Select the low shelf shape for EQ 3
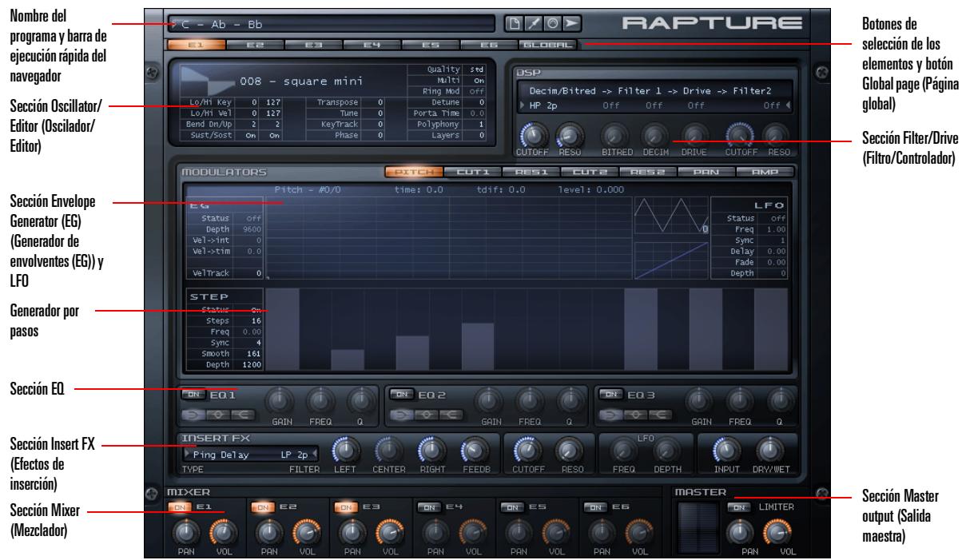The image size is (962, 560). 611,414
